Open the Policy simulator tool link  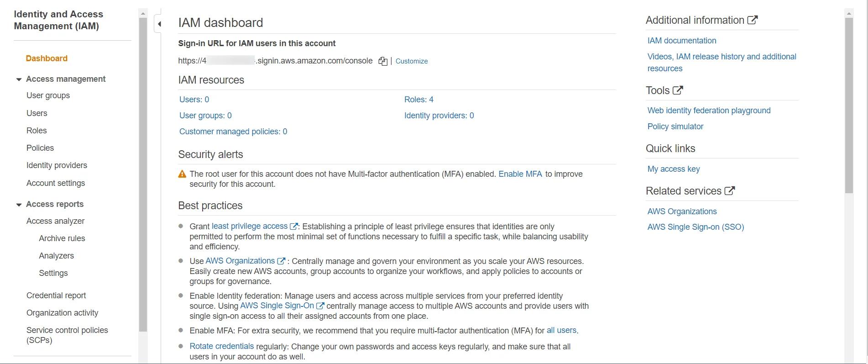click(x=675, y=127)
